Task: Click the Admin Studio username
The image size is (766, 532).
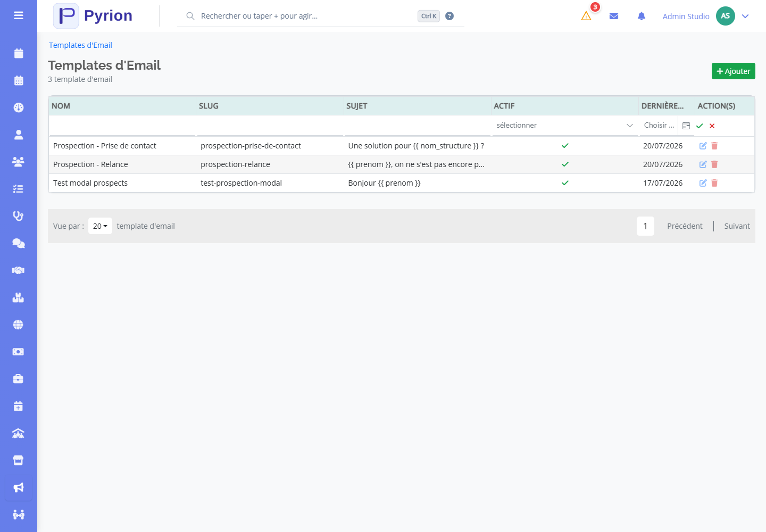Action: click(x=686, y=16)
